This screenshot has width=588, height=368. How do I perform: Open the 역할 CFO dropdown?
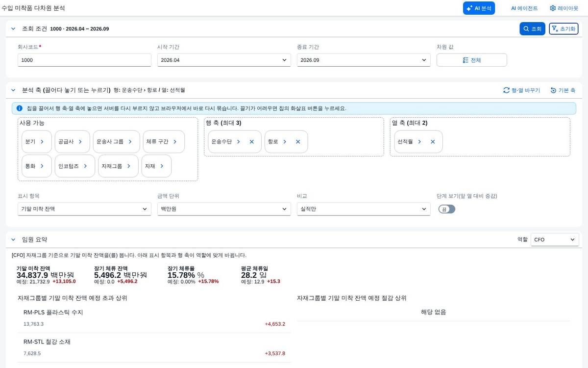(555, 239)
